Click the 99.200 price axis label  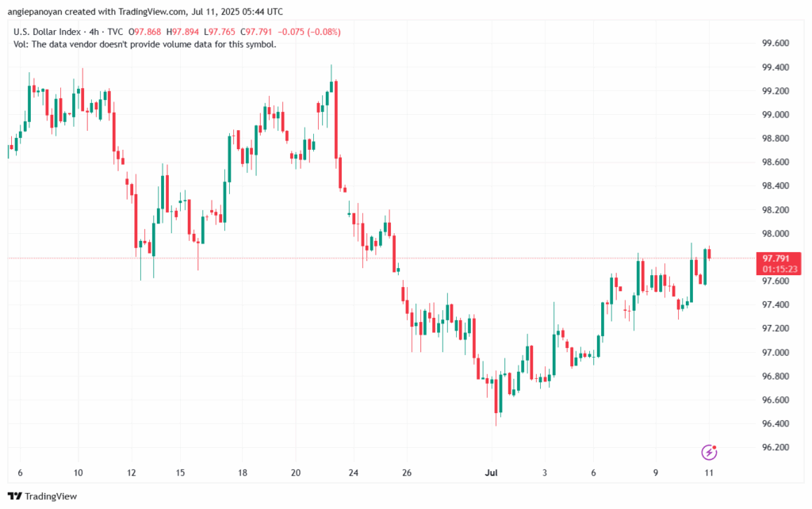point(776,91)
